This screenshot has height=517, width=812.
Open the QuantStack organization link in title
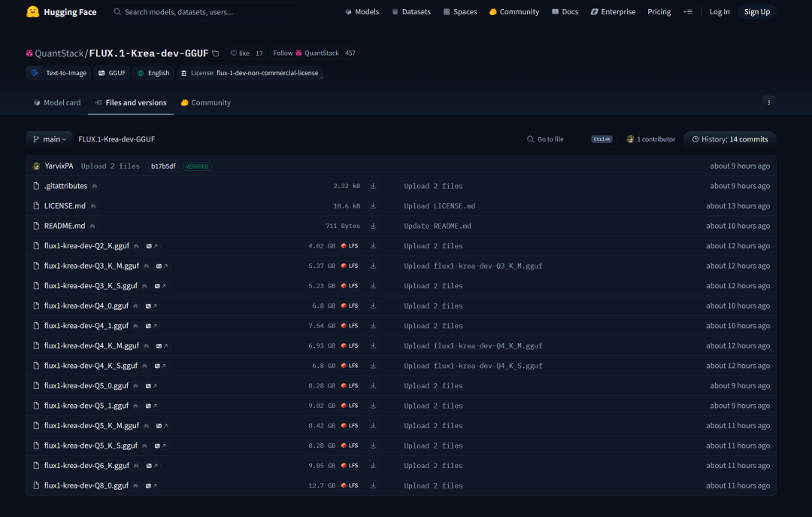tap(59, 53)
